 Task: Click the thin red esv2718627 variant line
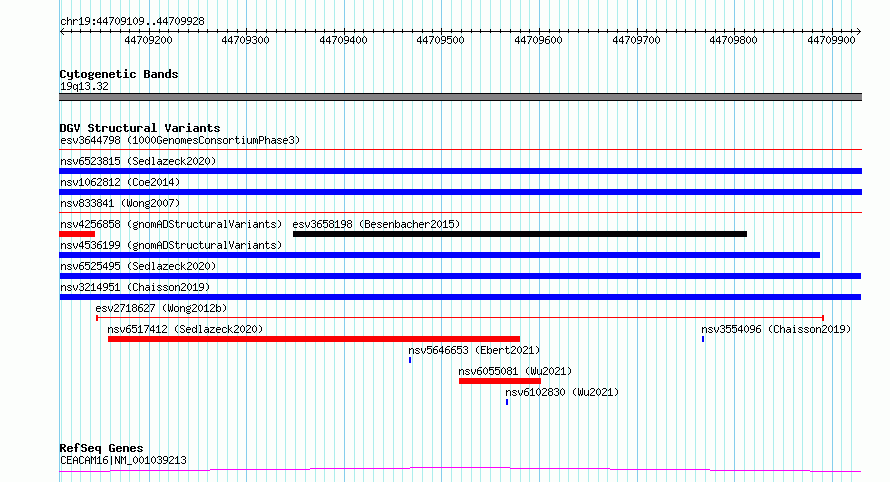tap(460, 318)
